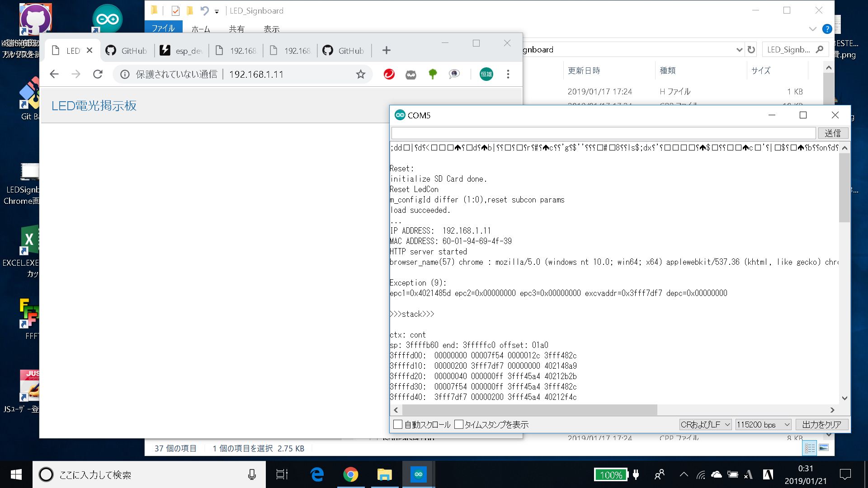Image resolution: width=868 pixels, height=488 pixels.
Task: Click the Chrome back arrow
Action: click(x=54, y=74)
